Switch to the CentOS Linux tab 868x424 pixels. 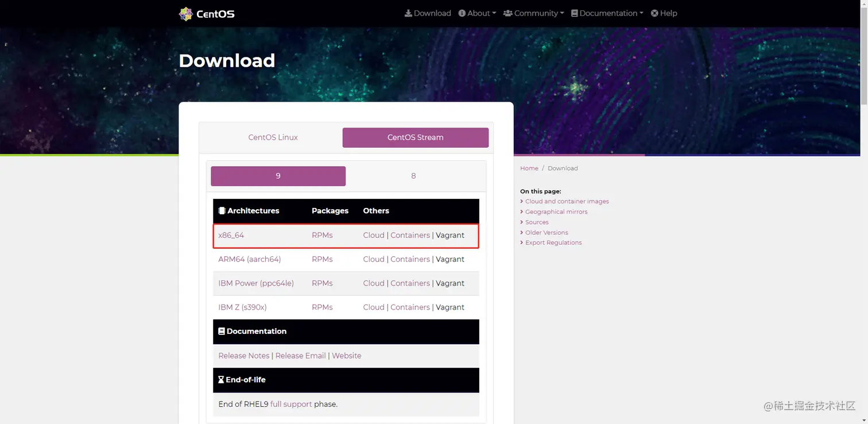pyautogui.click(x=273, y=137)
